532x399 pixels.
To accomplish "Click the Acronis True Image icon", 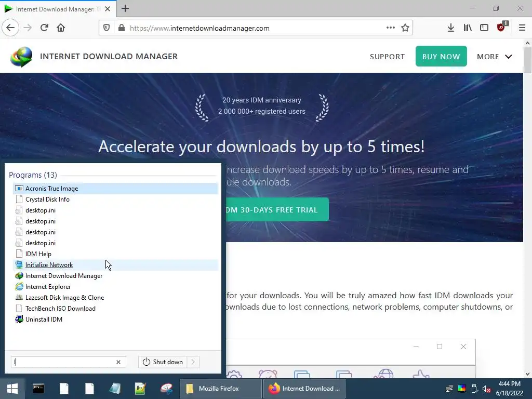I will coord(19,188).
